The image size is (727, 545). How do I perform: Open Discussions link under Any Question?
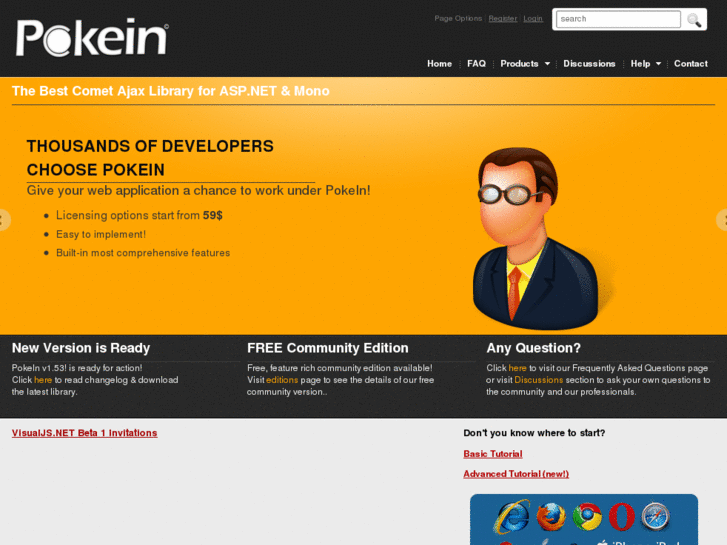(538, 380)
